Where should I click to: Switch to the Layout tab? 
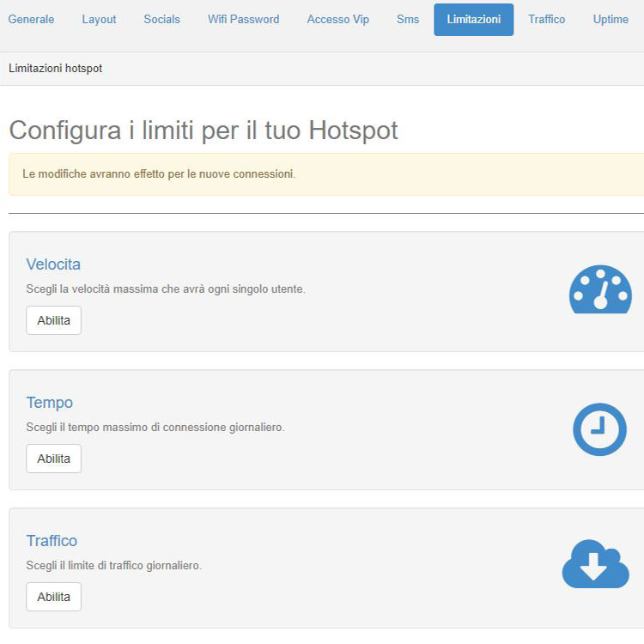99,19
